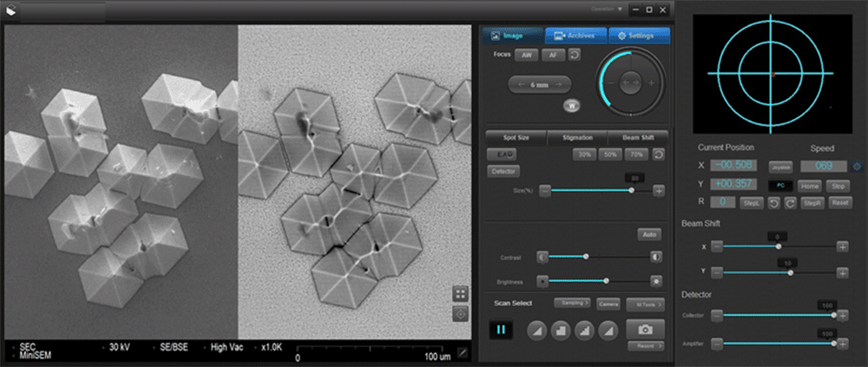The height and width of the screenshot is (367, 868).
Task: Reset focus using the refresh icon
Action: click(575, 55)
